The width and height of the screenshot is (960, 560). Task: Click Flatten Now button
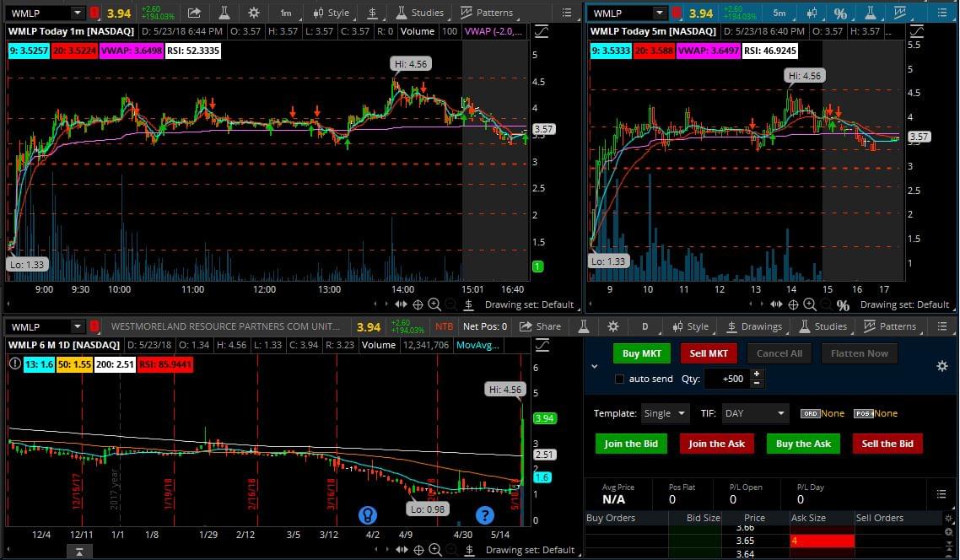tap(860, 353)
